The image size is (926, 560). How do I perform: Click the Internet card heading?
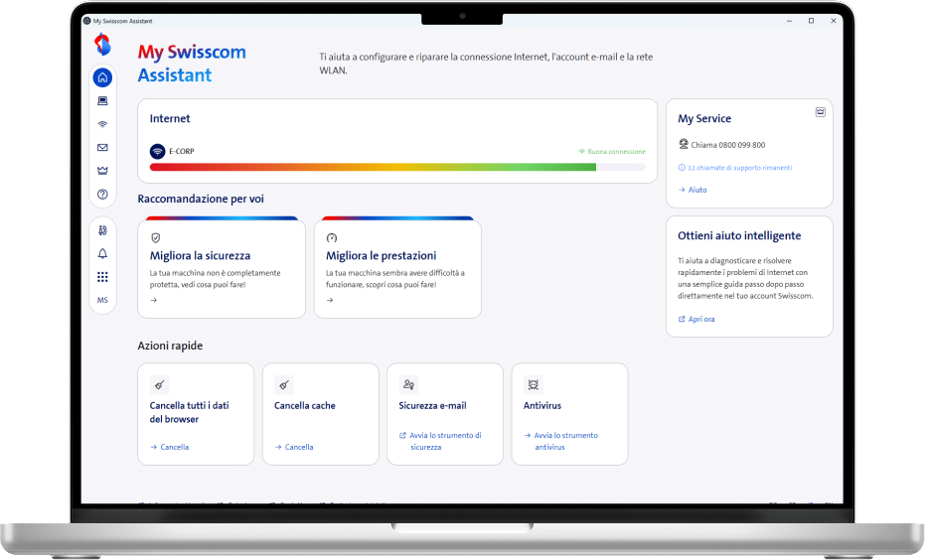(x=170, y=118)
